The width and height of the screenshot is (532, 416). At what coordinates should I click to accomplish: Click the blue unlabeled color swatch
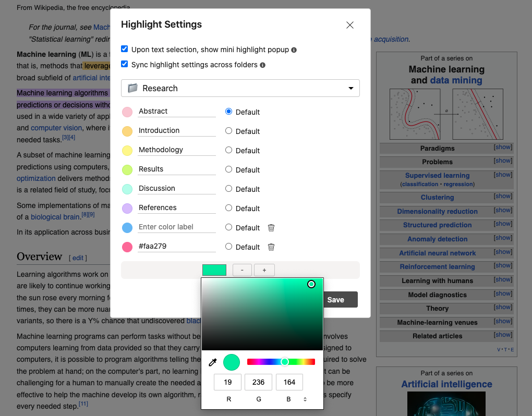[127, 228]
